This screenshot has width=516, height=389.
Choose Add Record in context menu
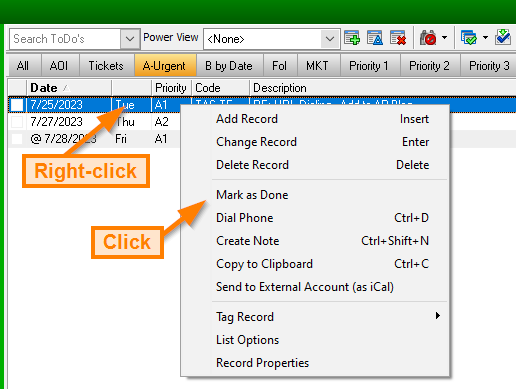(315, 119)
